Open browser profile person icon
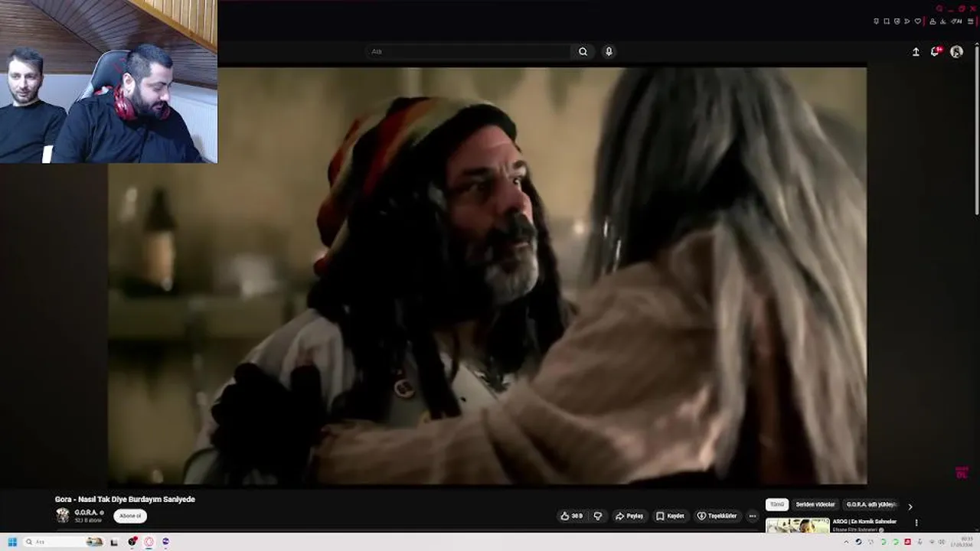 [933, 21]
